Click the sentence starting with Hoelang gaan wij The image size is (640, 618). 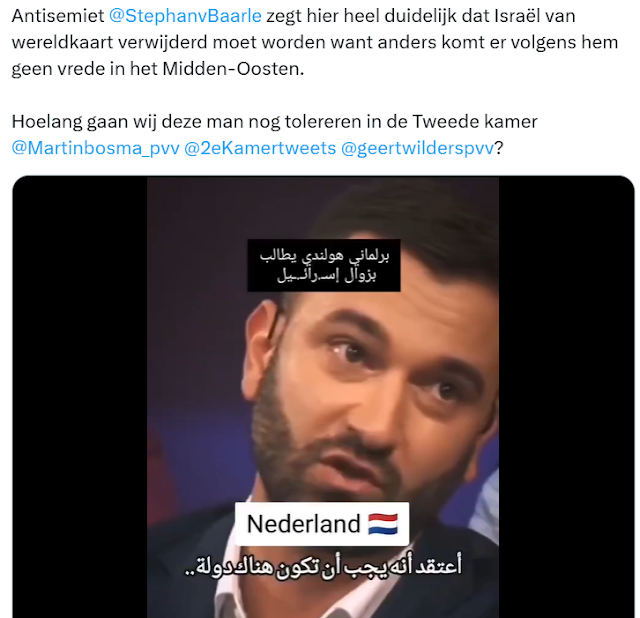pos(274,122)
